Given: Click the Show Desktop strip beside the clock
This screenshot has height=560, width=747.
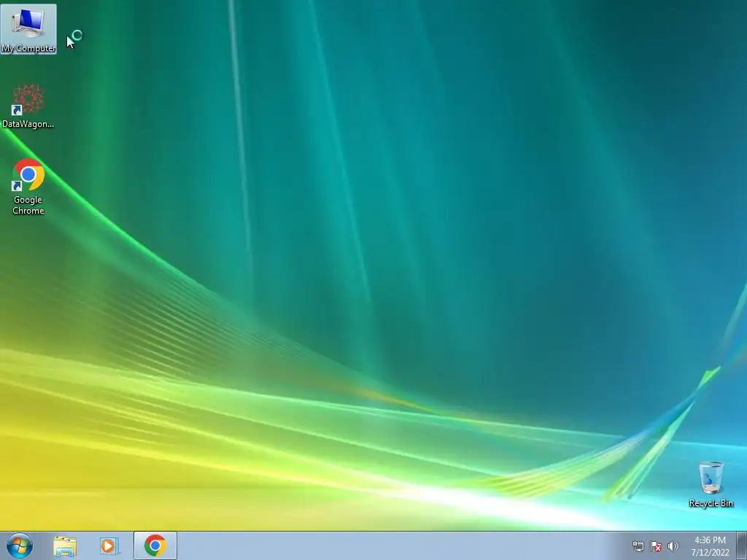Looking at the screenshot, I should coord(742,545).
